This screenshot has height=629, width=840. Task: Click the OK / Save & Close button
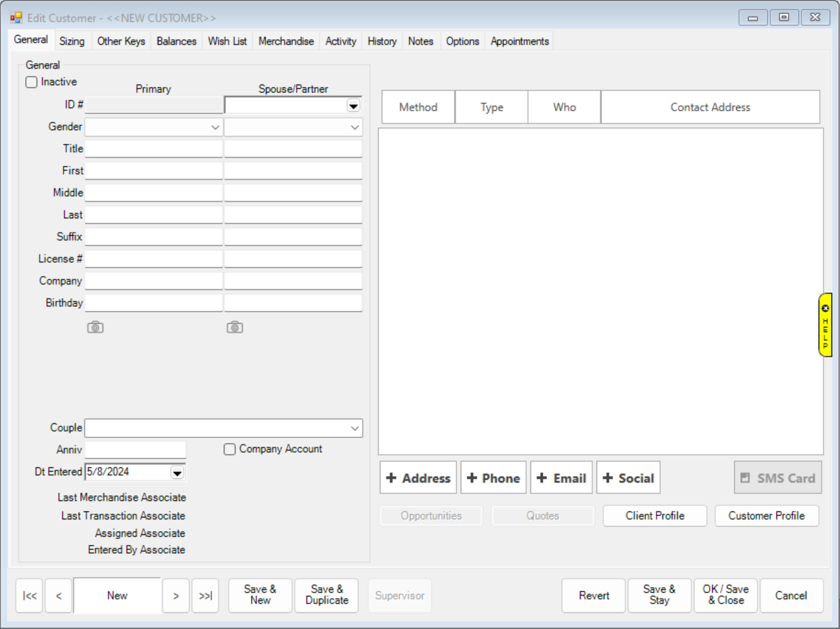[x=726, y=595]
